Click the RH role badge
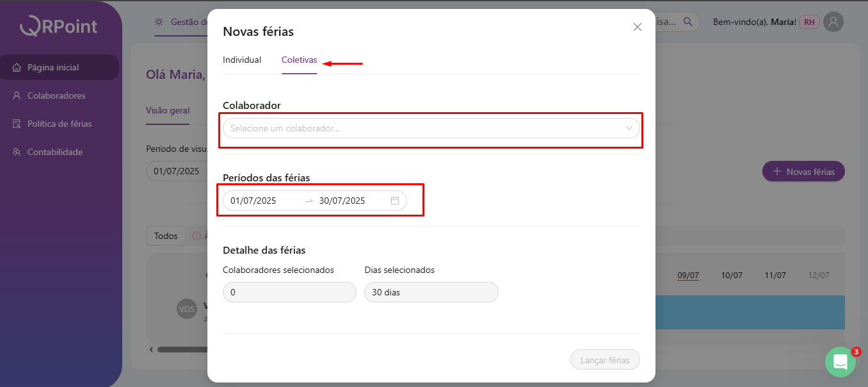Viewport: 868px width, 387px height. (809, 22)
